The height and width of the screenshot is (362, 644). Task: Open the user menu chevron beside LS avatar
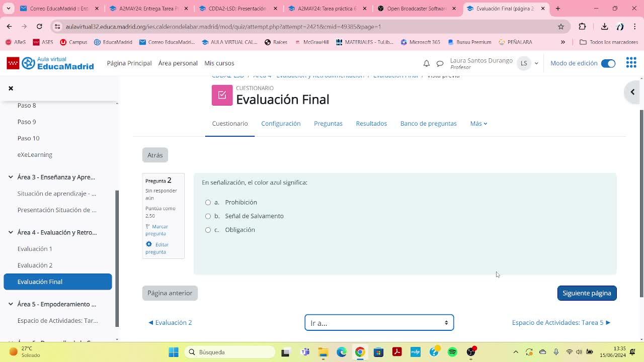point(536,63)
